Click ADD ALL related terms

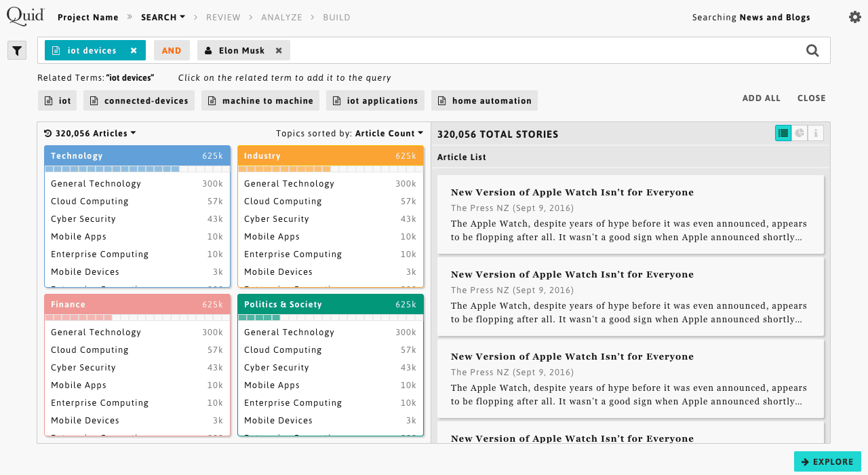(762, 98)
